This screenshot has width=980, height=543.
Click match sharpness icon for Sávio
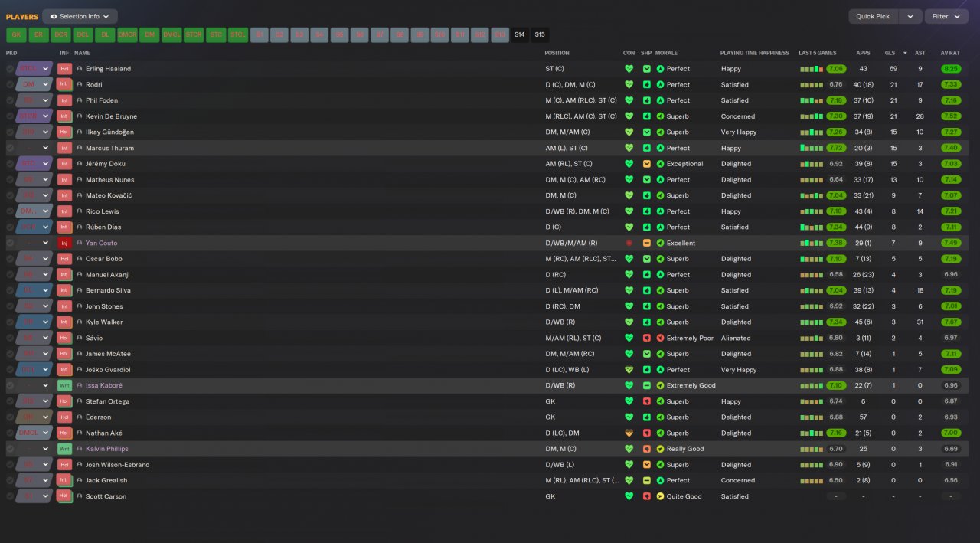point(647,338)
